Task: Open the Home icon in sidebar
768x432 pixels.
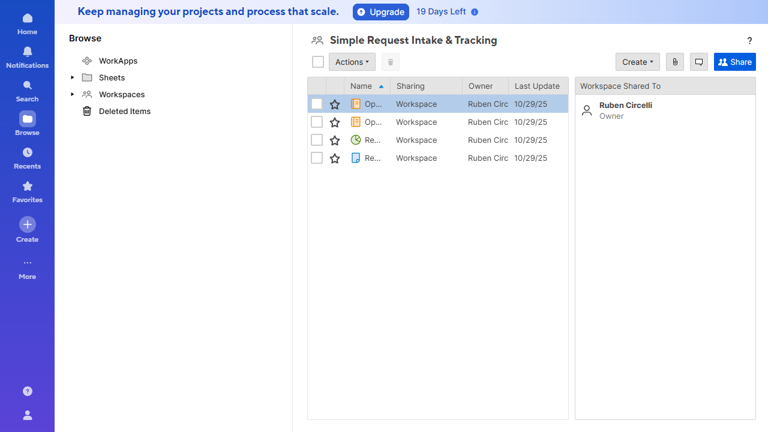Action: (27, 19)
